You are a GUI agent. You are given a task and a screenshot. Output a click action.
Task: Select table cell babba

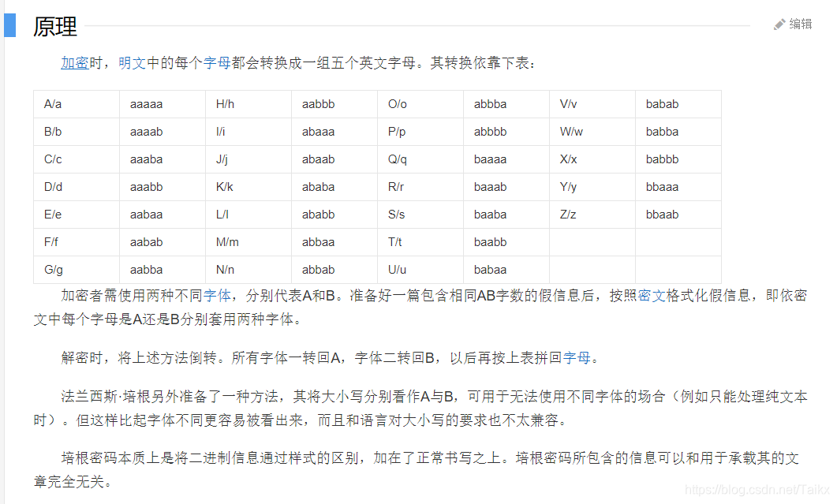(678, 132)
